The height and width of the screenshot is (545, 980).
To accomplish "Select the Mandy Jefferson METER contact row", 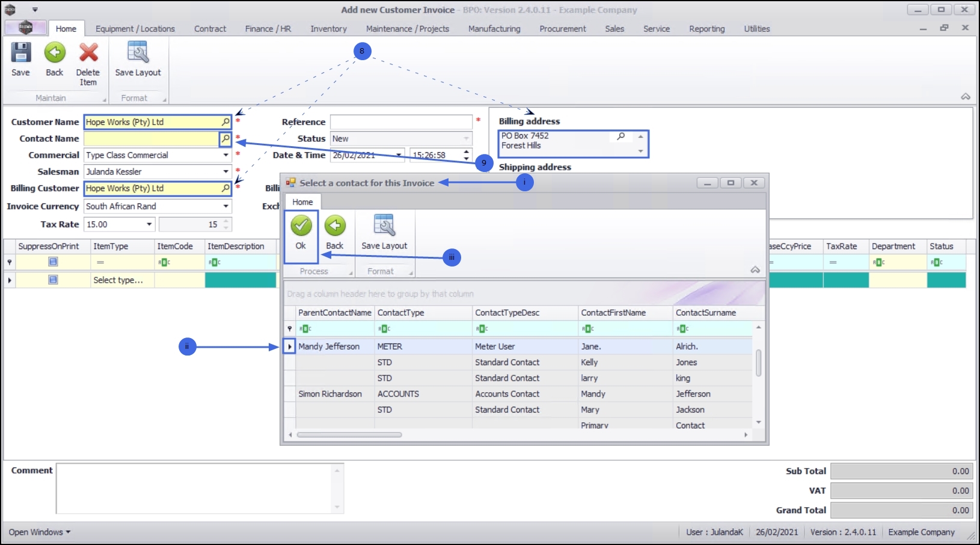I will [523, 346].
